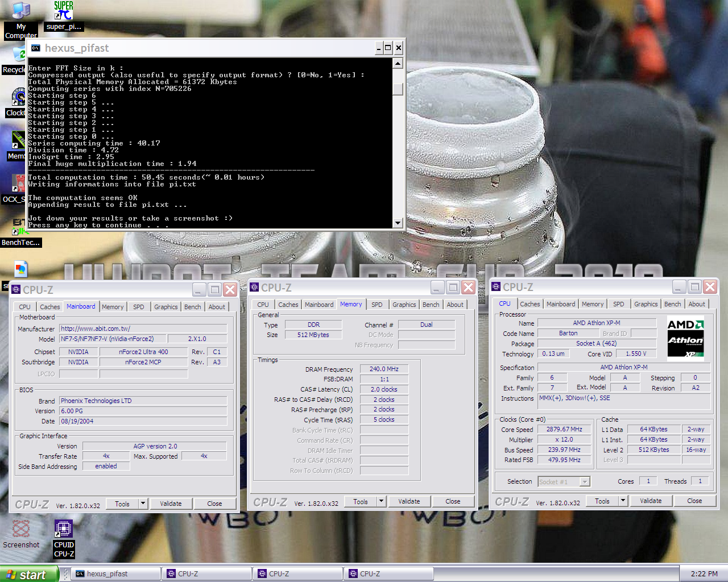This screenshot has height=582, width=728.
Task: Click the CPU-Z icon in Memory window title
Action: click(254, 288)
